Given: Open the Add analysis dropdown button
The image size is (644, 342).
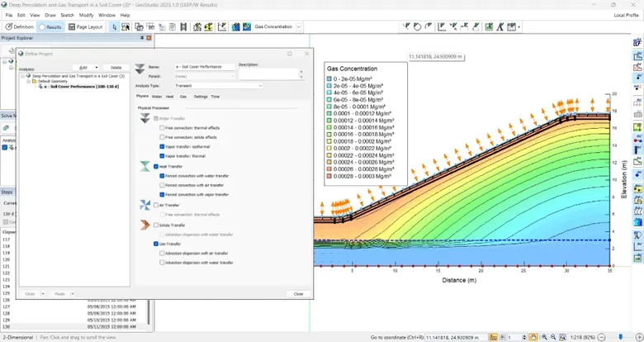Looking at the screenshot, I should click(84, 68).
